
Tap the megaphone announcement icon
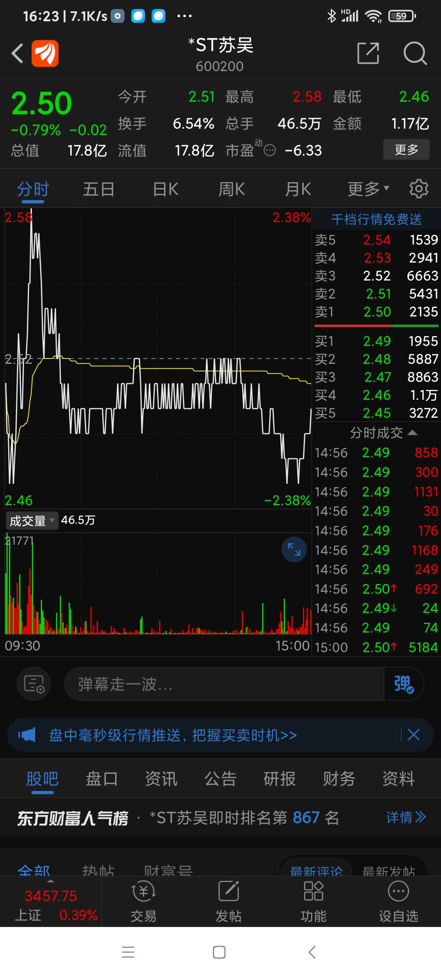(x=27, y=735)
